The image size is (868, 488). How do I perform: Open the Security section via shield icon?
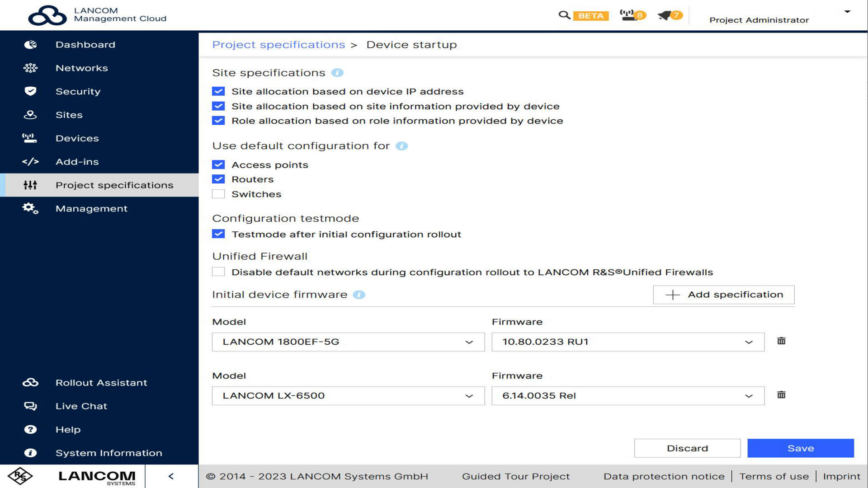tap(30, 91)
